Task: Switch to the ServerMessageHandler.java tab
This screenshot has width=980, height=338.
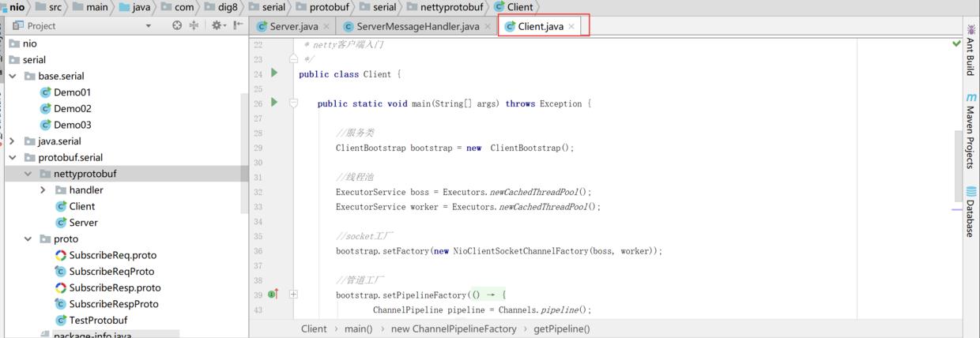Action: click(x=417, y=26)
